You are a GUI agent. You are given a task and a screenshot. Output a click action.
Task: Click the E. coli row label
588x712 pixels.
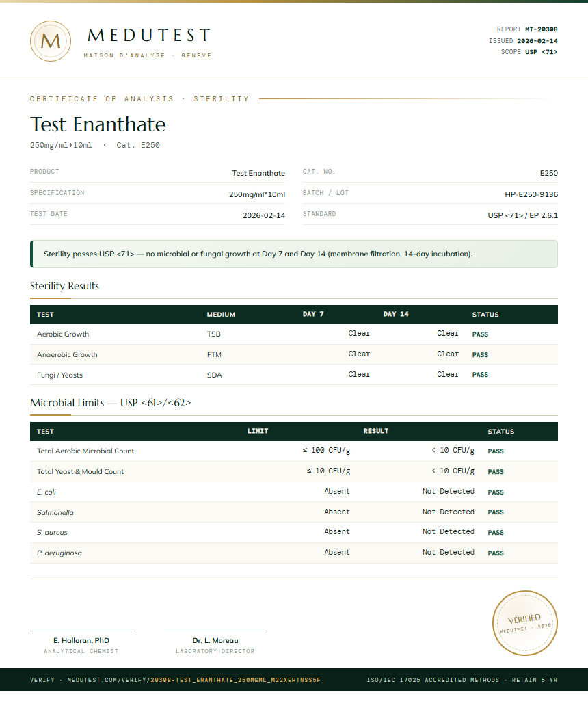point(46,492)
